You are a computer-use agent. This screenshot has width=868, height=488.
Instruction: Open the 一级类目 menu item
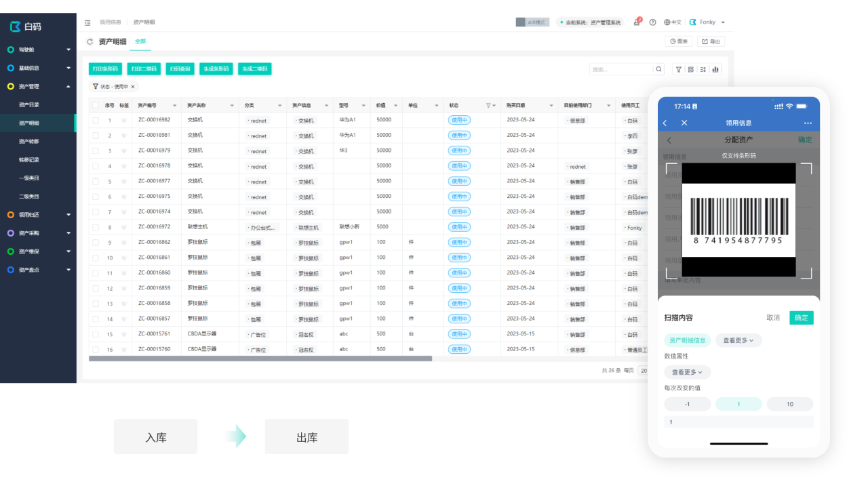[x=29, y=178]
